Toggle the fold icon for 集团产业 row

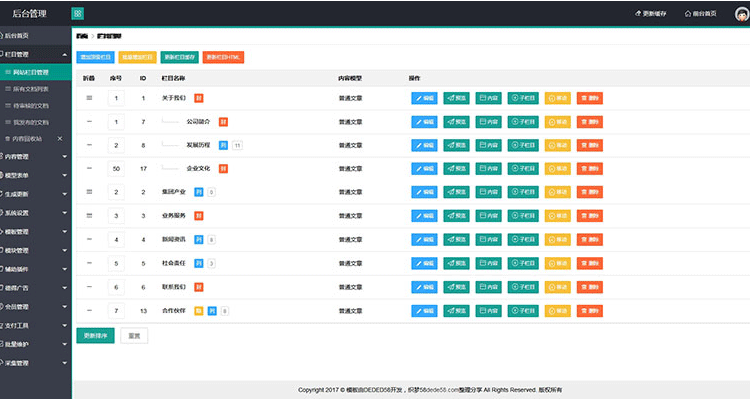click(x=89, y=192)
